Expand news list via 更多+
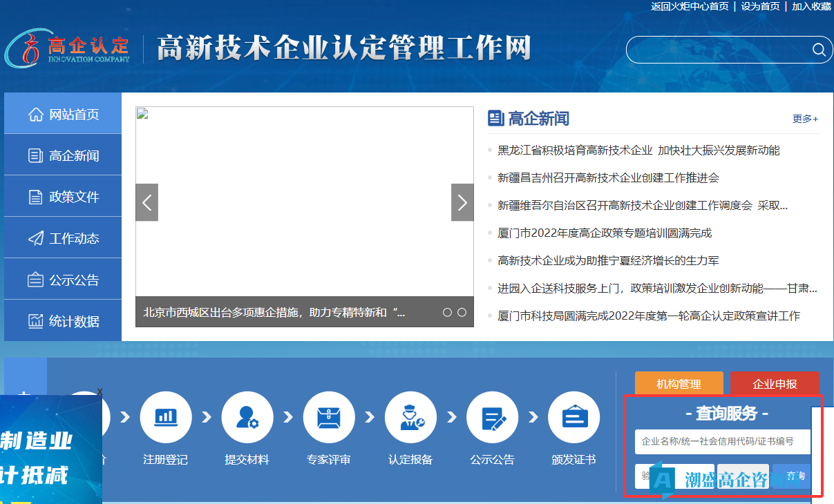This screenshot has height=504, width=834. pyautogui.click(x=805, y=119)
